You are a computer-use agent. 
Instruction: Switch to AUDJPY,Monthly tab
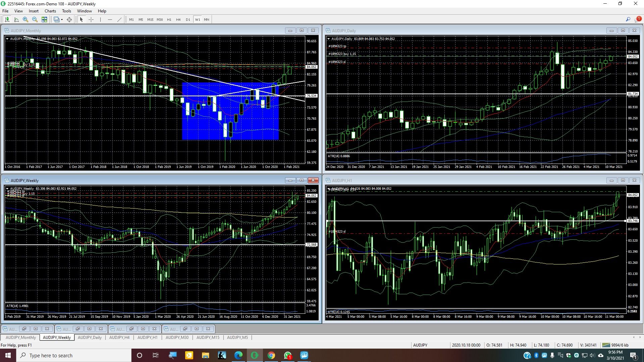pyautogui.click(x=21, y=338)
